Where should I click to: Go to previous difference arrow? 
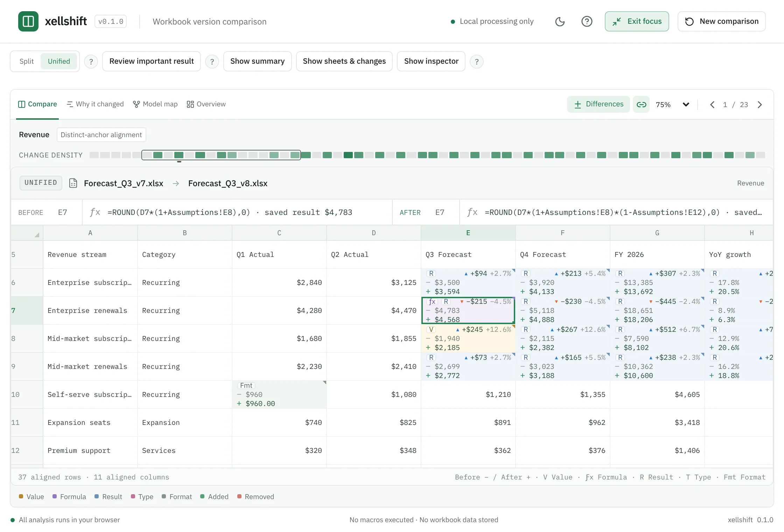(712, 105)
